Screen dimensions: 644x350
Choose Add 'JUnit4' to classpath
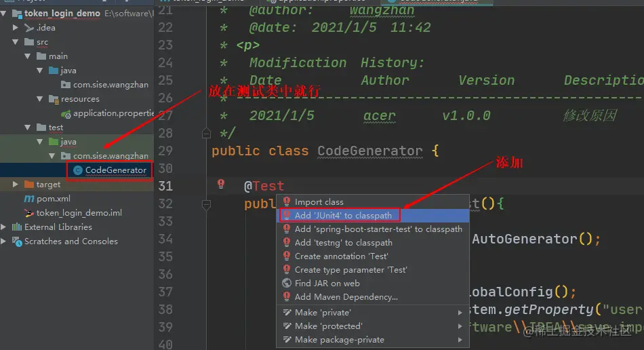[x=373, y=215]
